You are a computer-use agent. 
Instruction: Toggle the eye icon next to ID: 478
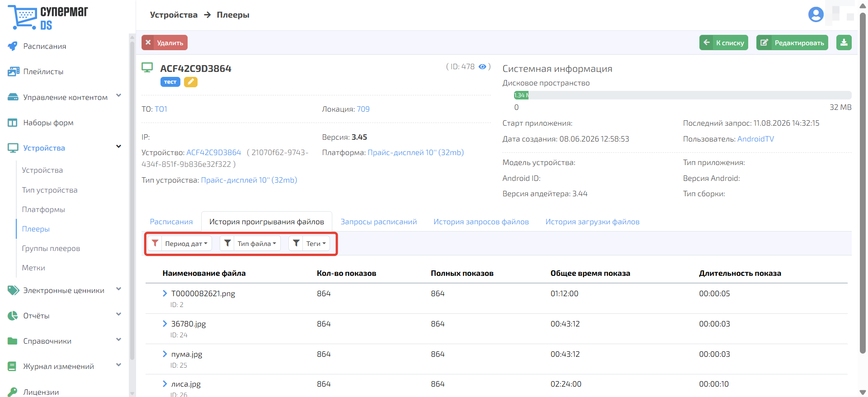[482, 66]
